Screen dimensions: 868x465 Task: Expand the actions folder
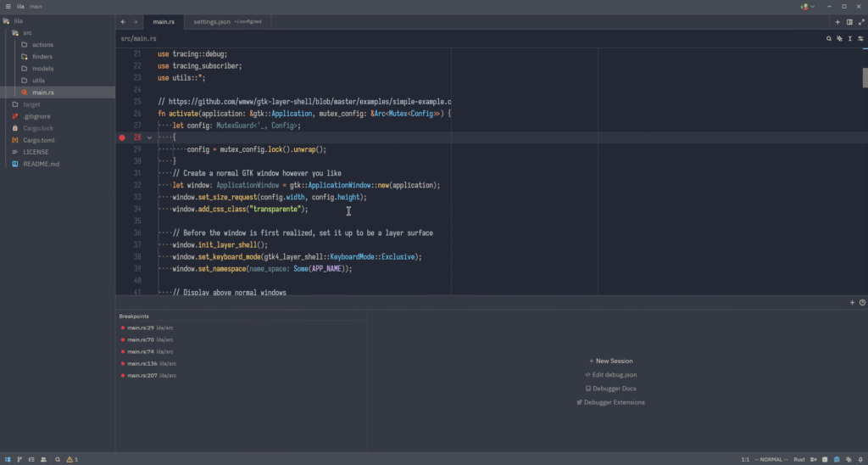42,45
